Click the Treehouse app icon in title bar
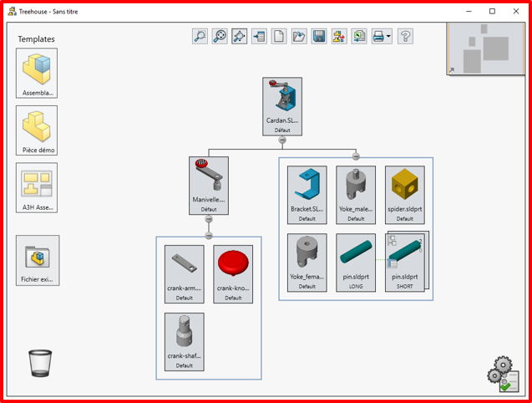The height and width of the screenshot is (403, 532). (x=13, y=11)
